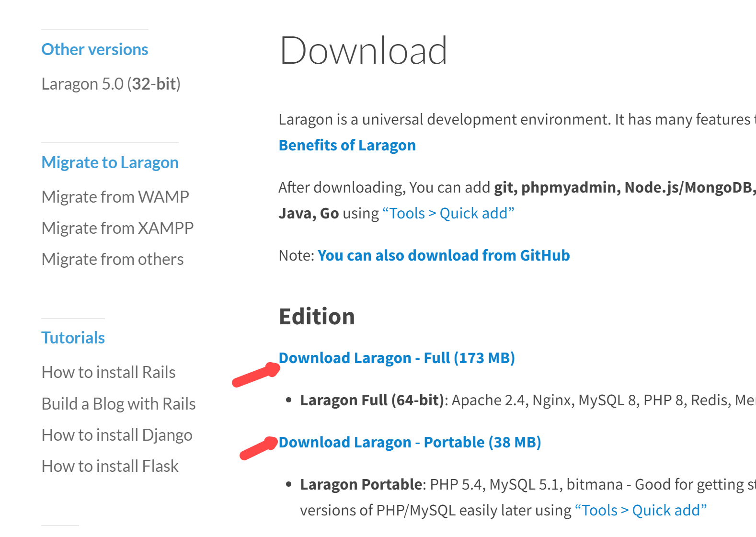Go to Migrate from WAMP guide
Screen dimensions: 756x537
pyautogui.click(x=115, y=197)
